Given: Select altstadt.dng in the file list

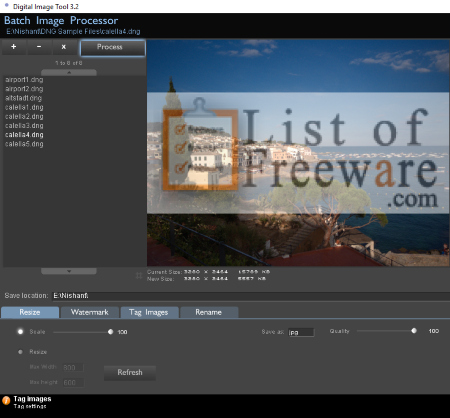Looking at the screenshot, I should click(x=23, y=98).
